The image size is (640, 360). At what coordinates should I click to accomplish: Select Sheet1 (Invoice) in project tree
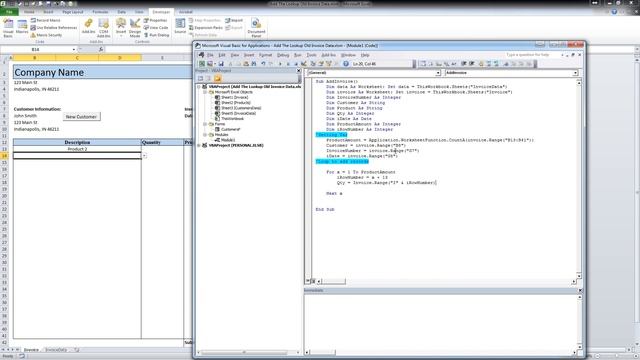[x=231, y=98]
